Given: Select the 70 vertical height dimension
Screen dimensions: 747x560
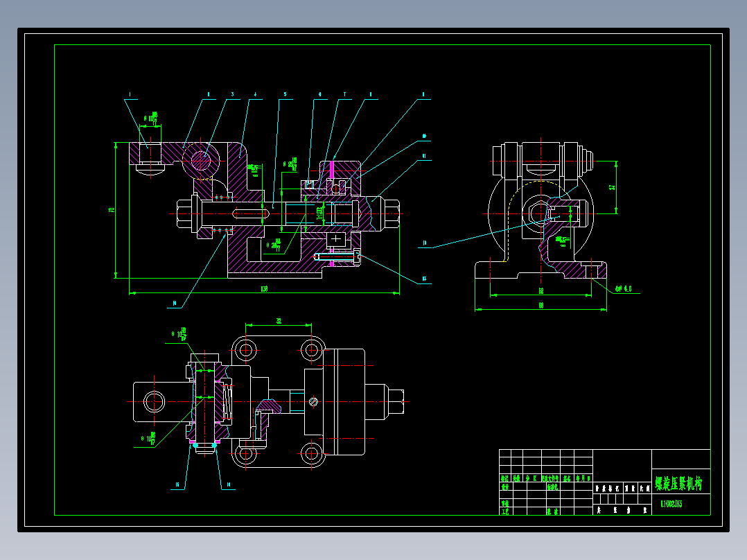Looking at the screenshot, I should click(112, 210).
